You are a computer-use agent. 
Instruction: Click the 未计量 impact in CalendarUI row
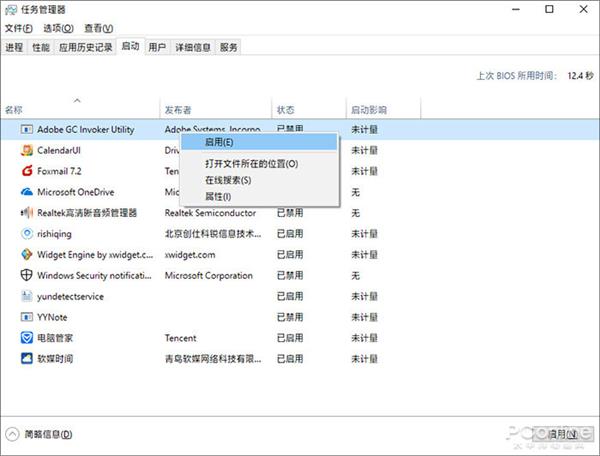point(365,150)
